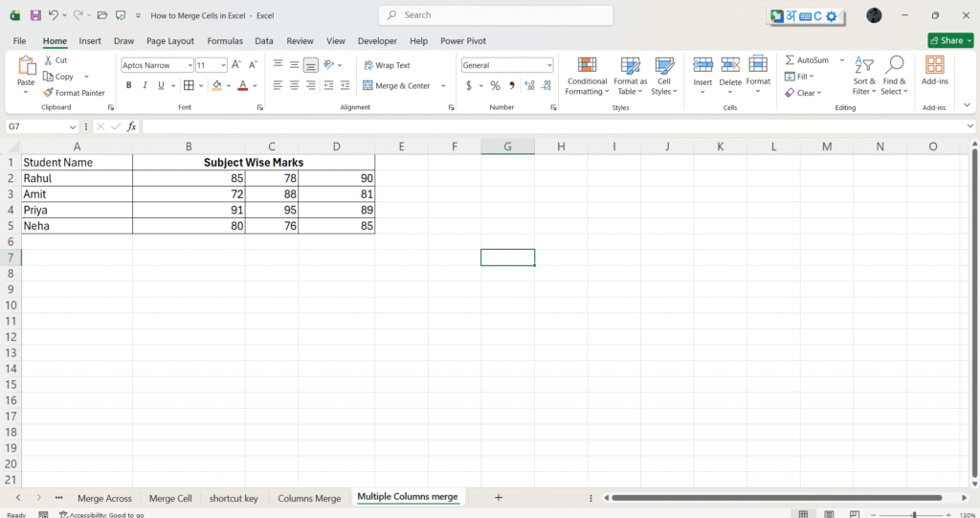
Task: Select row 7 header
Action: [x=11, y=258]
